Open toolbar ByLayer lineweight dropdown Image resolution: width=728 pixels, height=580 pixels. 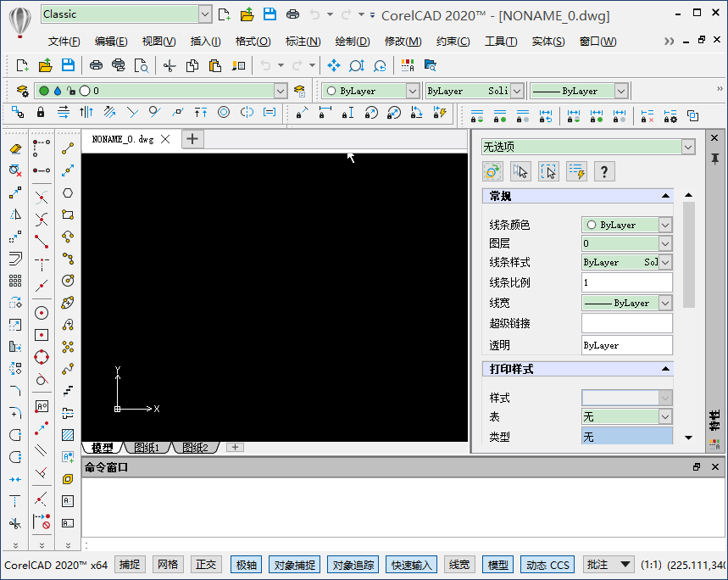[621, 91]
